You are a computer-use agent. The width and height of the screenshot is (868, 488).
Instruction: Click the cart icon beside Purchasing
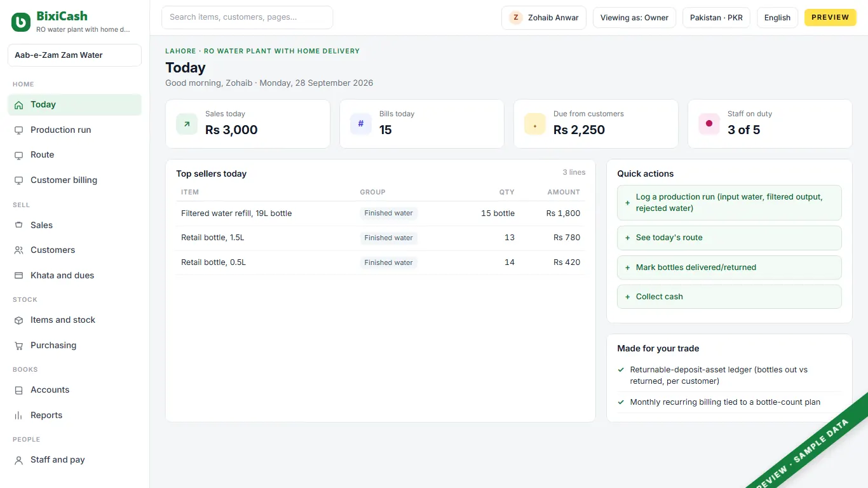point(18,346)
